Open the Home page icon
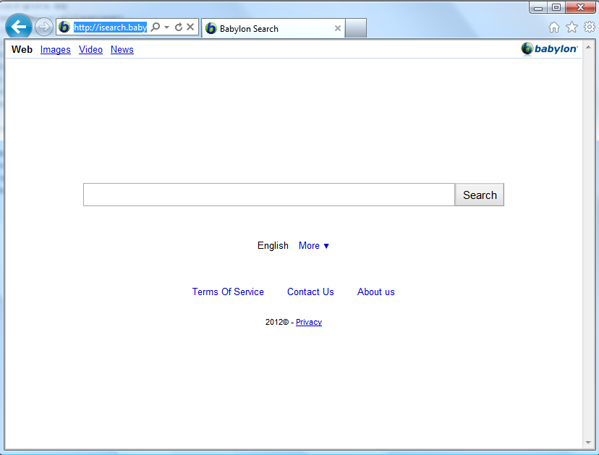 554,28
